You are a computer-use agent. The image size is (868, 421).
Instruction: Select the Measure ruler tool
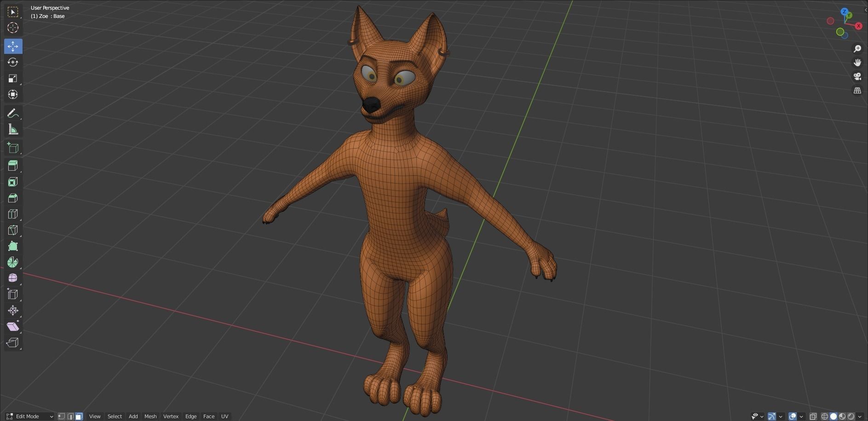pyautogui.click(x=13, y=129)
